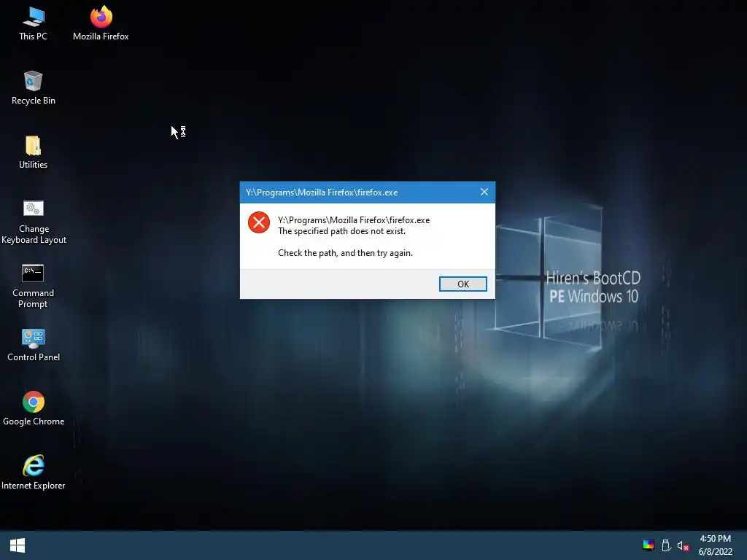Click the colorful display tray icon
Image resolution: width=747 pixels, height=560 pixels.
[649, 545]
